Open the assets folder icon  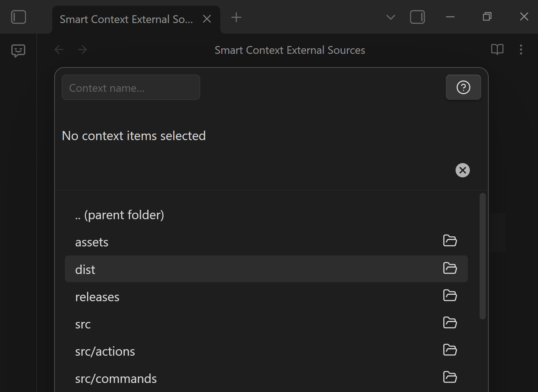click(450, 241)
